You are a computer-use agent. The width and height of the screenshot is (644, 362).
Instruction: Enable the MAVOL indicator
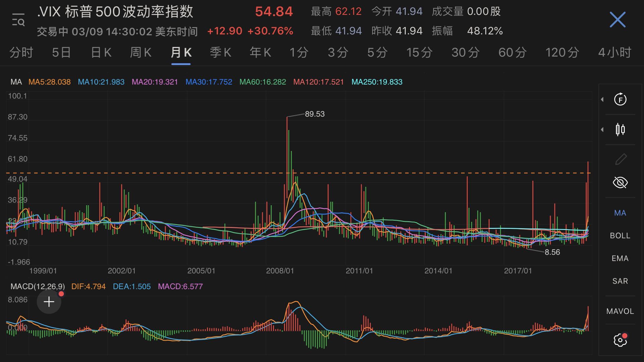(x=620, y=311)
